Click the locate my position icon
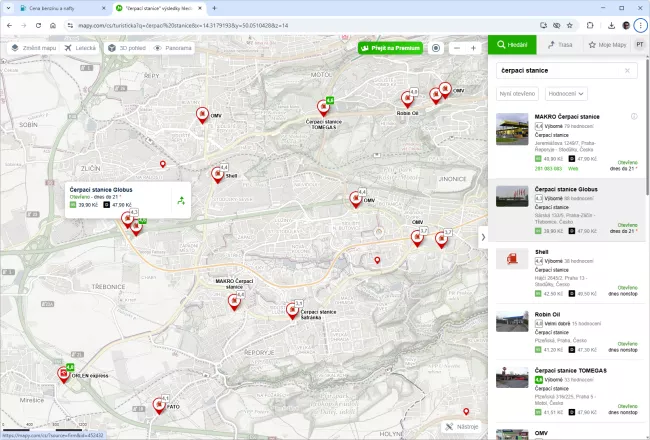Image resolution: width=650 pixels, height=440 pixels. click(x=436, y=48)
